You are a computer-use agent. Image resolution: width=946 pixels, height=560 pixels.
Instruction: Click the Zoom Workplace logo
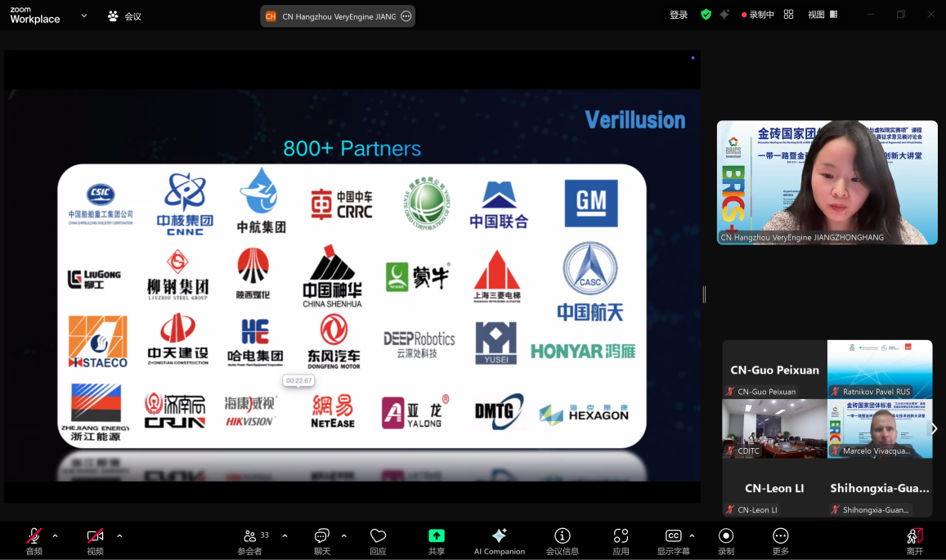point(35,15)
